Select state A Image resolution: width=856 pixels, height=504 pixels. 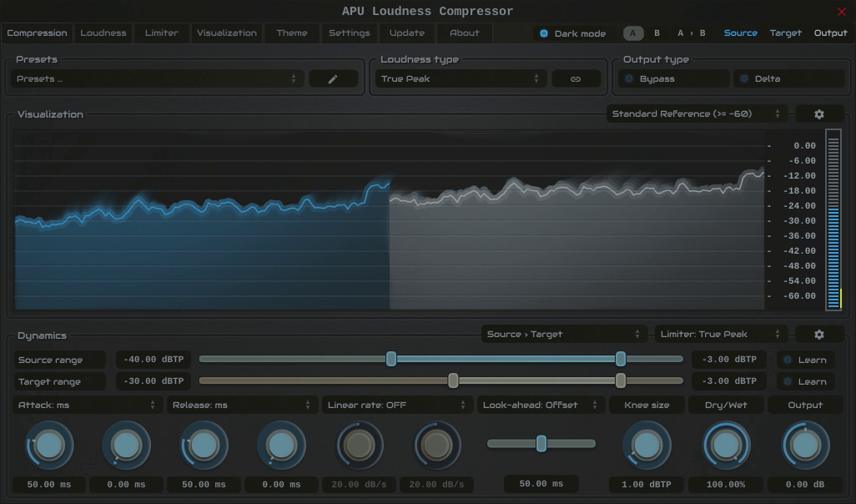[633, 33]
